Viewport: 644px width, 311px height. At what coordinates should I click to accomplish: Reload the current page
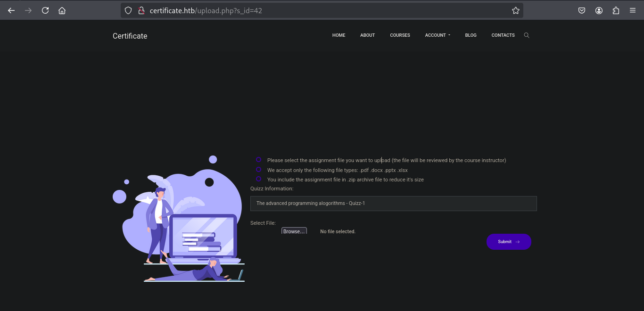pos(45,10)
